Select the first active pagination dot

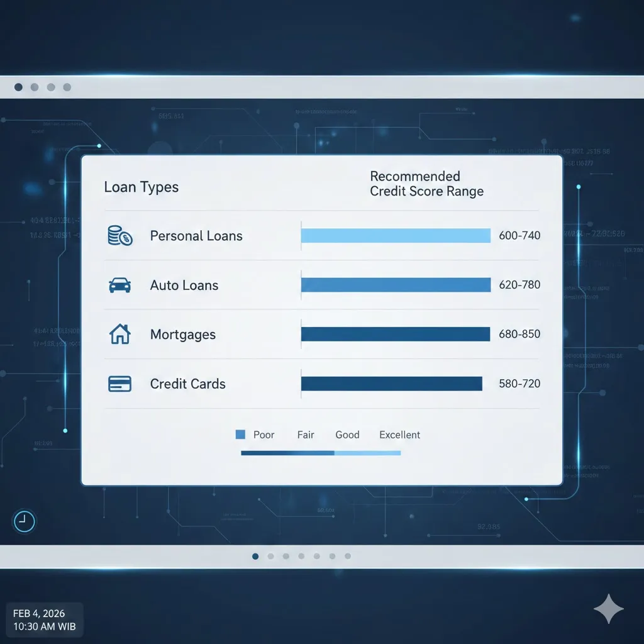pos(255,556)
